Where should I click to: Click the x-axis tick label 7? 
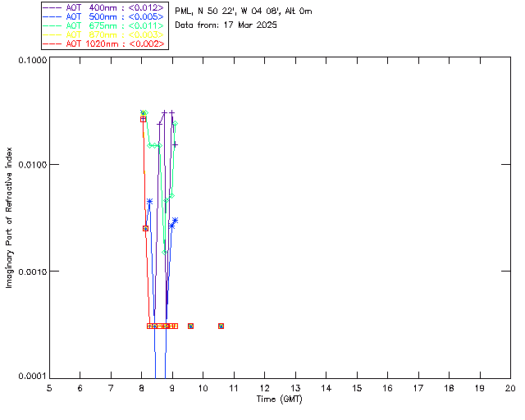pyautogui.click(x=111, y=388)
